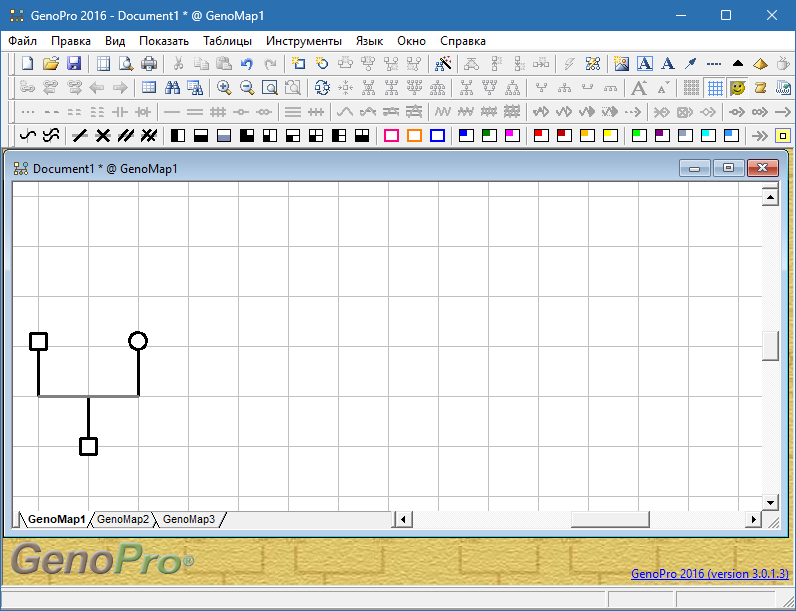Image resolution: width=796 pixels, height=611 pixels.
Task: Pick the cyan corner color swatch
Action: coord(708,135)
